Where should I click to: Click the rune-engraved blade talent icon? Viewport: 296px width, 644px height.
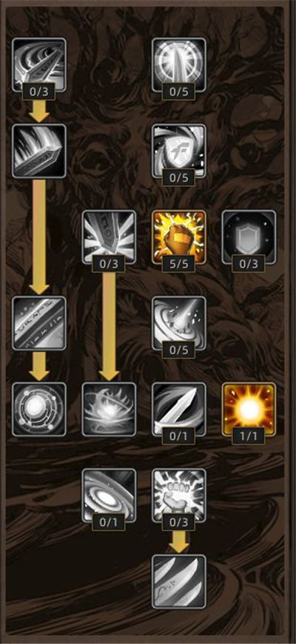pyautogui.click(x=39, y=323)
